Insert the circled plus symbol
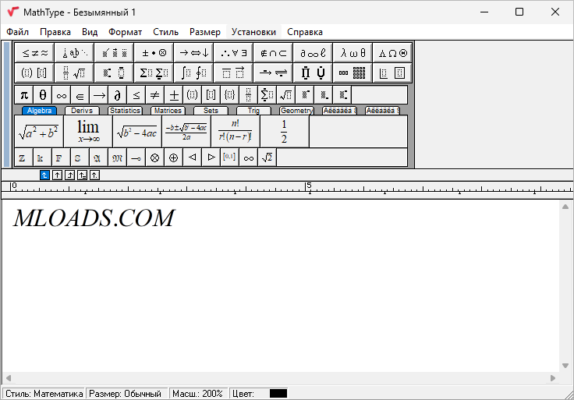The image size is (574, 400). (174, 158)
